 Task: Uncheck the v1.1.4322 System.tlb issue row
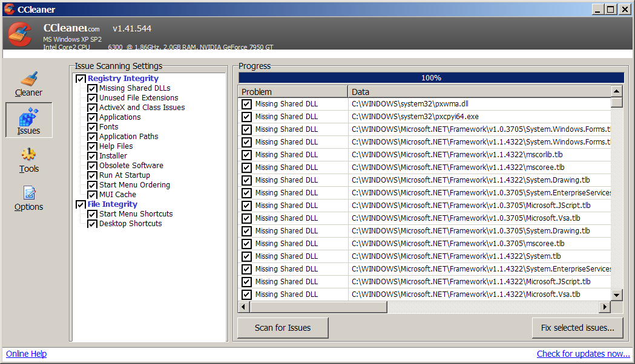[246, 257]
